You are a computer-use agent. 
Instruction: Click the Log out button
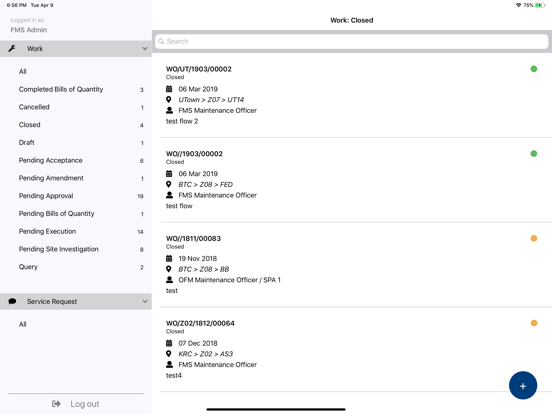[76, 404]
